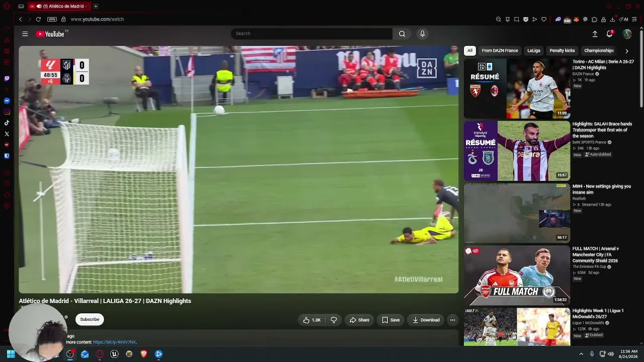This screenshot has width=644, height=362.
Task: Open the browser profile icon
Action: pyautogui.click(x=603, y=19)
